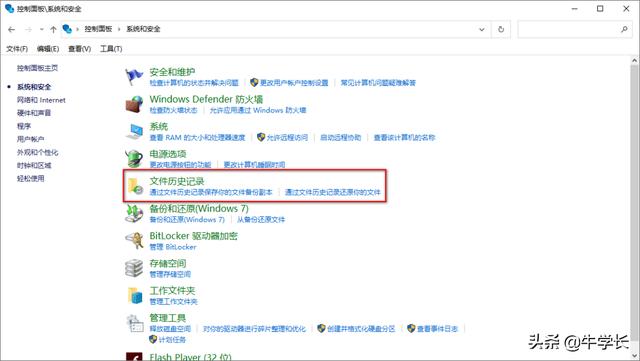Click 更改计算机睡眠时间 link
Viewport: 640px width, 361px height.
click(x=254, y=165)
